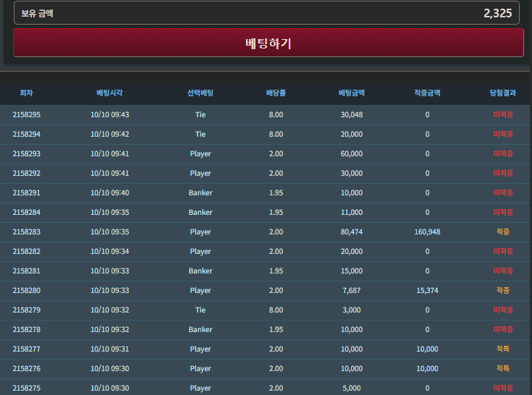This screenshot has width=532, height=395.
Task: Select round number 2158279
Action: [27, 310]
